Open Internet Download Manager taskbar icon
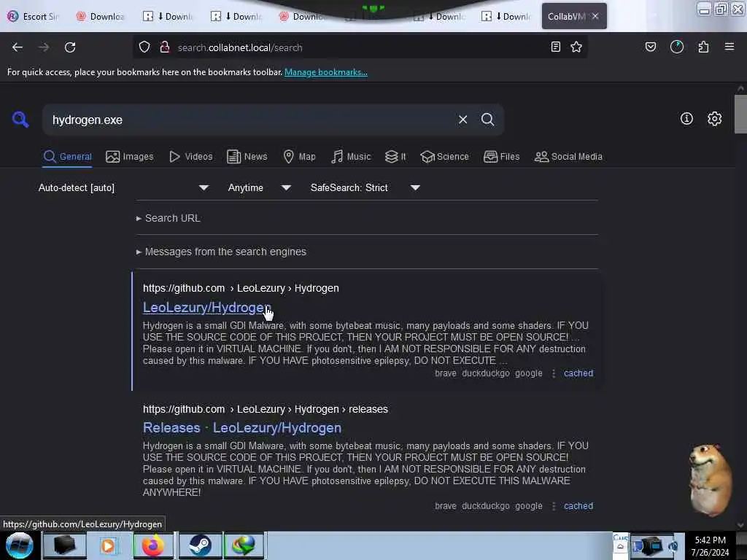The height and width of the screenshot is (560, 747). pyautogui.click(x=244, y=545)
